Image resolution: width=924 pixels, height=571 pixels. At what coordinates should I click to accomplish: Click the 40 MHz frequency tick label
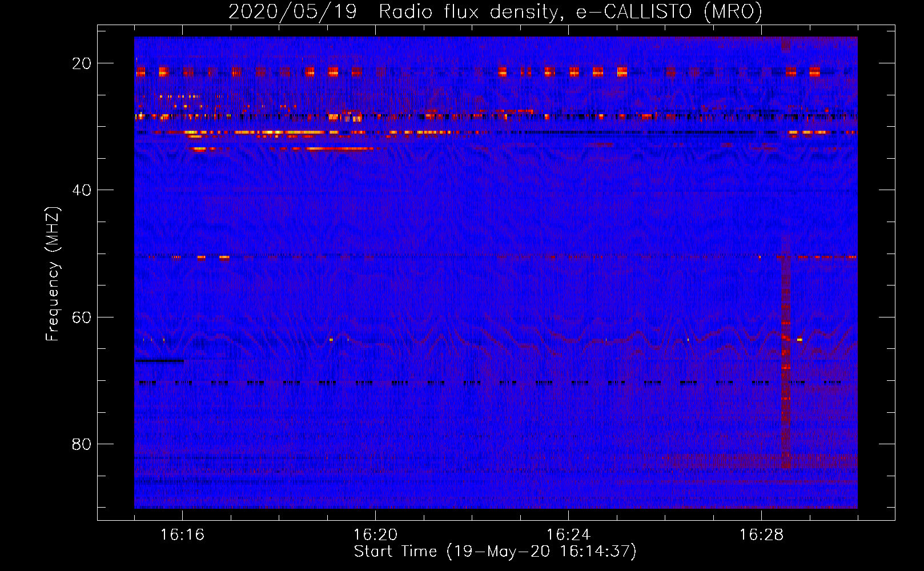coord(82,190)
